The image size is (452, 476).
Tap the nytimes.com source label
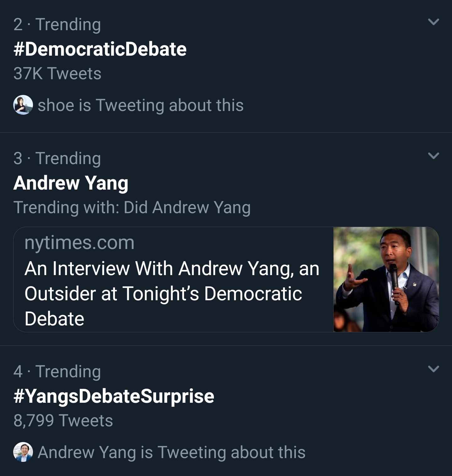pyautogui.click(x=79, y=243)
